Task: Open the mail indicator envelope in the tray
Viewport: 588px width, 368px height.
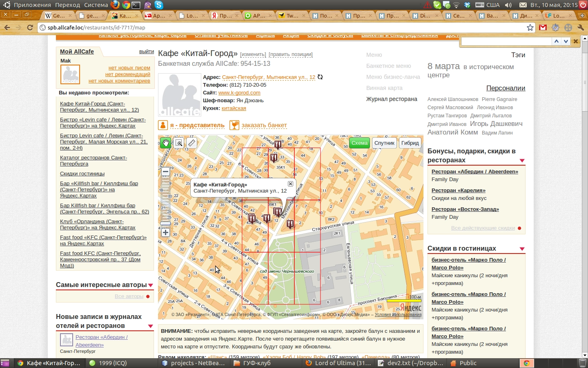Action: tap(523, 5)
